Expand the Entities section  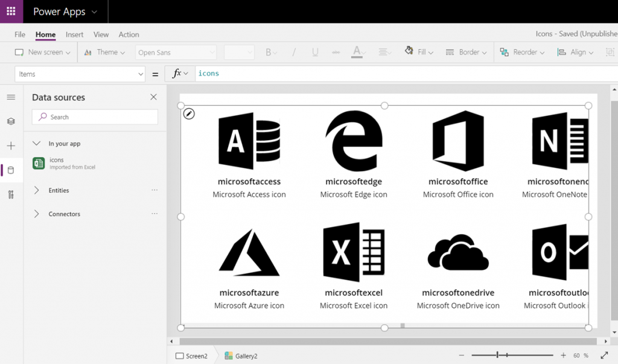(36, 190)
